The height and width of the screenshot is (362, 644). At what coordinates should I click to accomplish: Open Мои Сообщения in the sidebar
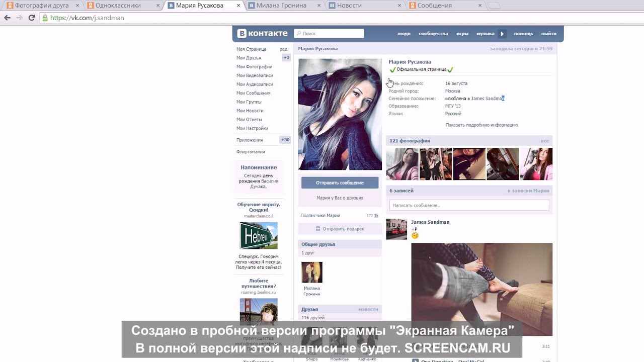(253, 93)
